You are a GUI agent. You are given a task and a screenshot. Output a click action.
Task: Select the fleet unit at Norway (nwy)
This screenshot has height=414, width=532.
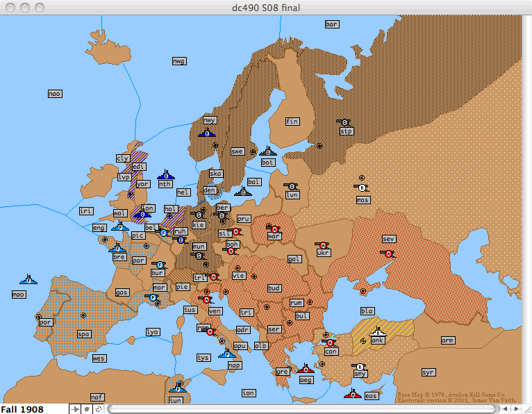tap(206, 133)
